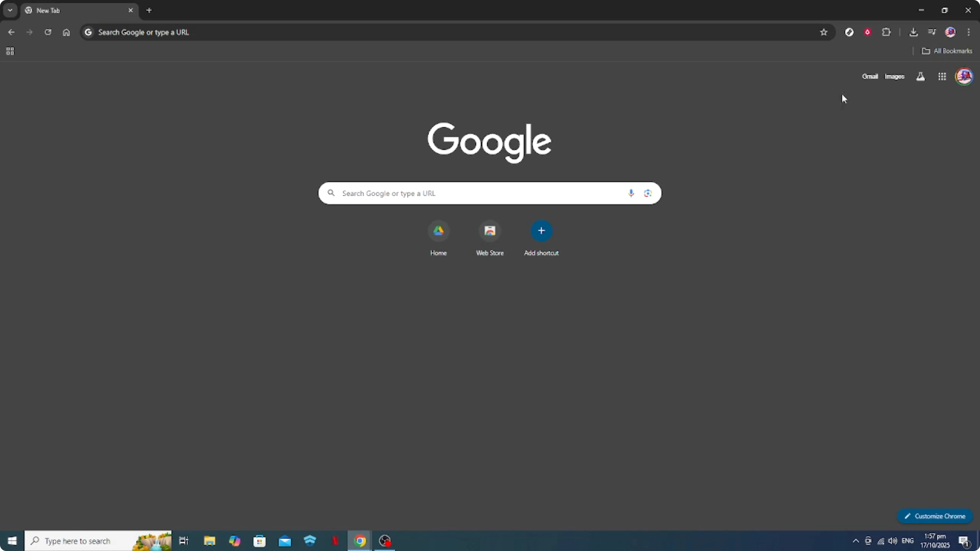Open the tab search dropdown arrow
The image size is (980, 551).
point(10,10)
